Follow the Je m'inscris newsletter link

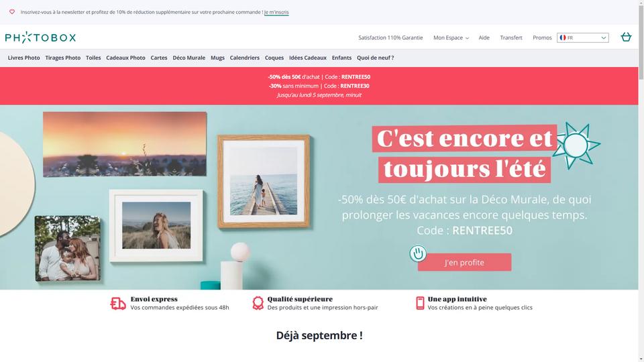tap(276, 12)
